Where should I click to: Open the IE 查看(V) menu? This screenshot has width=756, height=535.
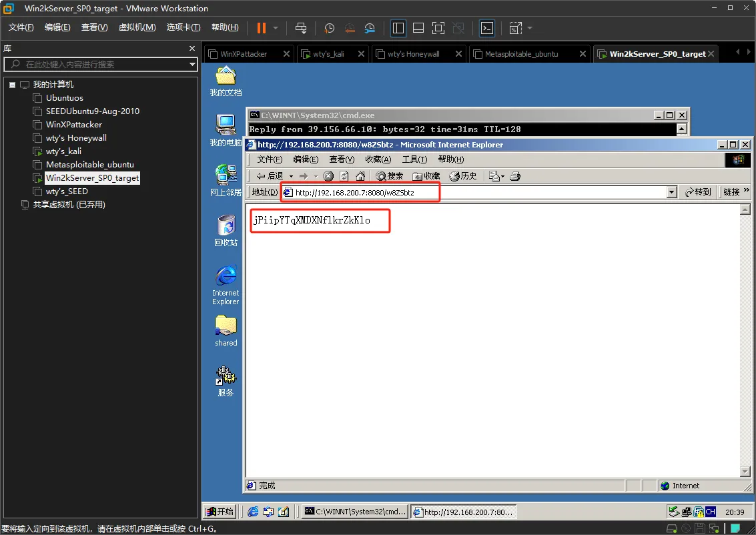[x=342, y=159]
